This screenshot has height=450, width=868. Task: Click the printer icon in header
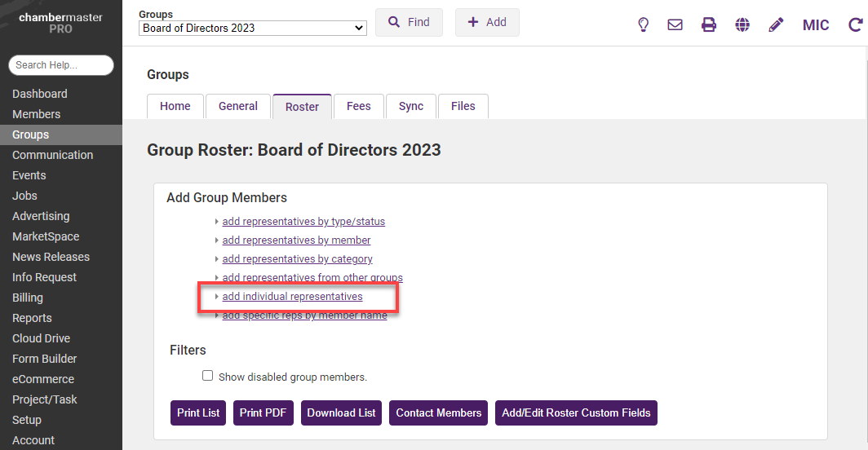pos(709,24)
